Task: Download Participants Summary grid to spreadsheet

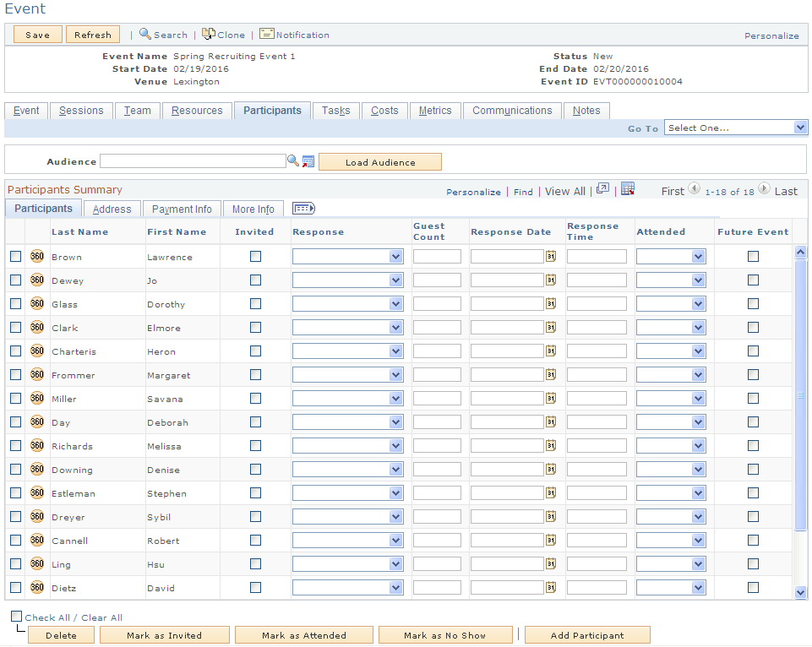Action: (628, 189)
